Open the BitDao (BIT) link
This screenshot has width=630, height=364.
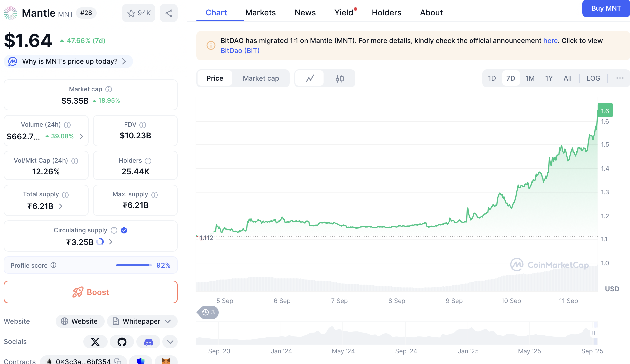[x=240, y=51]
